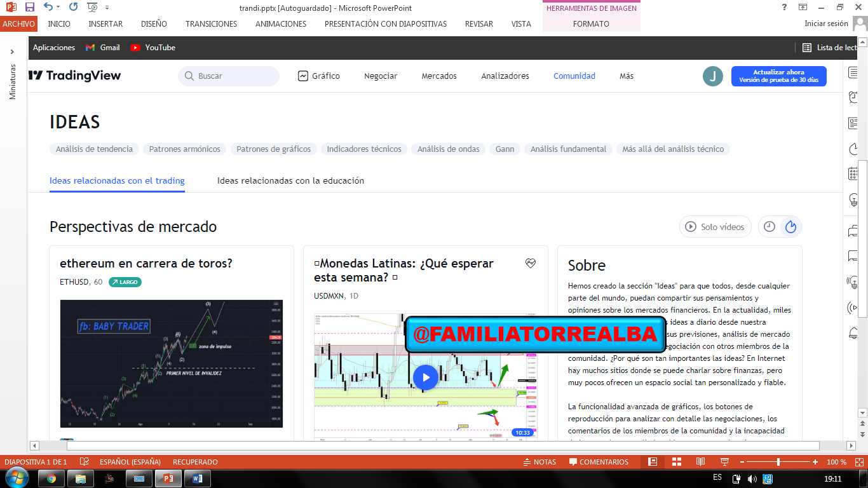Screen dimensions: 868x488
Task: Open PRESENTACIÓN CON DIAPOSITIVAS tab
Action: pos(386,24)
